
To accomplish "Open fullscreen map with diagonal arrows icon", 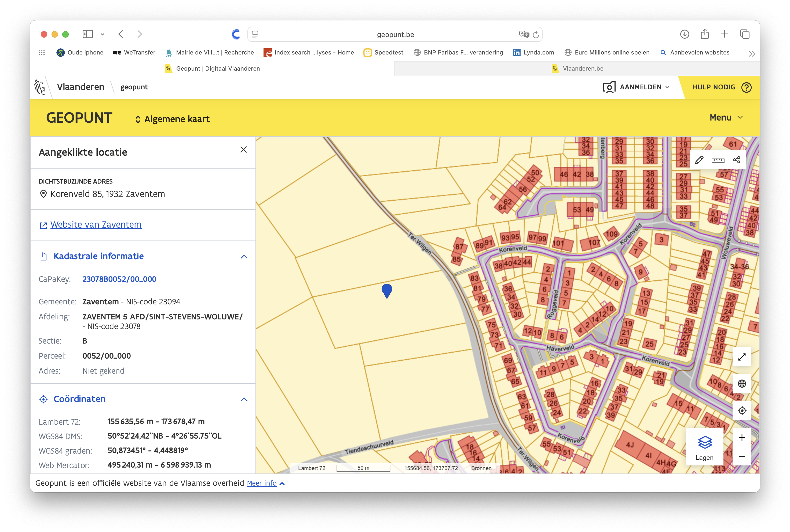I will [x=741, y=357].
